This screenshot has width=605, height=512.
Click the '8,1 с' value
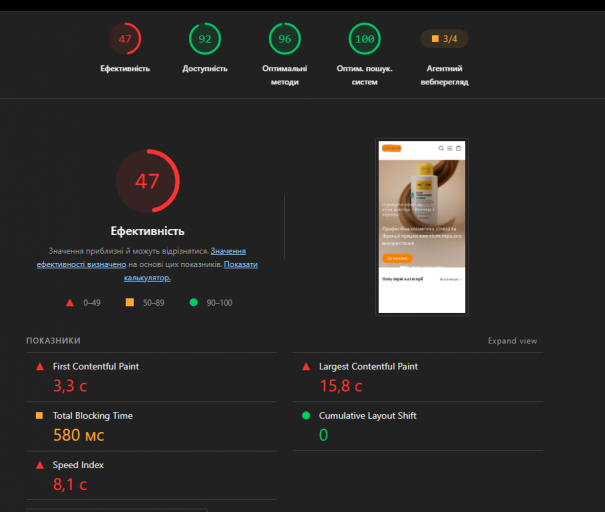[70, 484]
